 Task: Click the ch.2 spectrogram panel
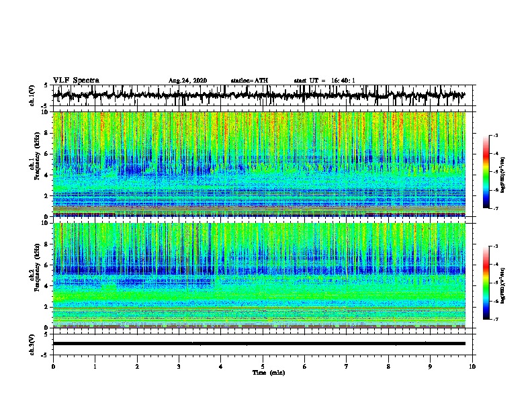pyautogui.click(x=259, y=275)
